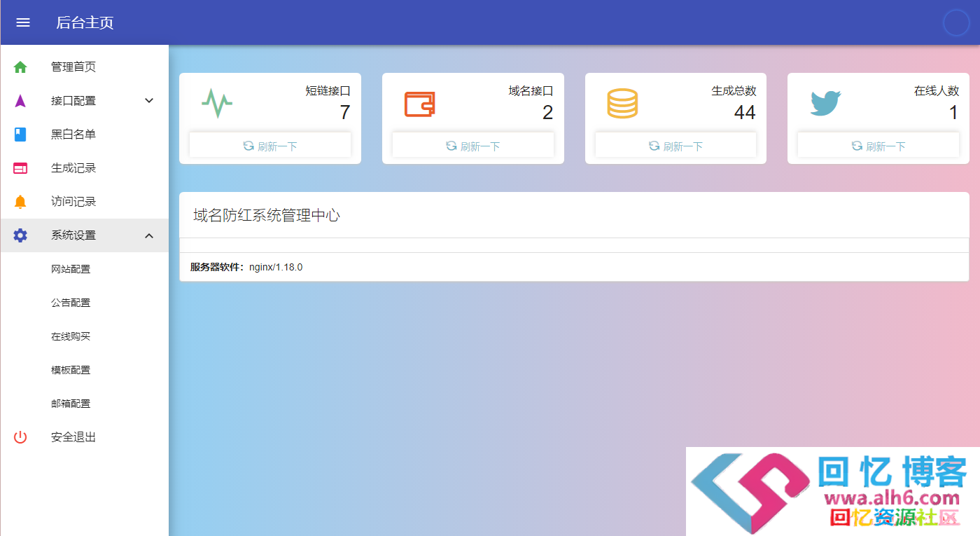Open 黑白名单 page

84,135
